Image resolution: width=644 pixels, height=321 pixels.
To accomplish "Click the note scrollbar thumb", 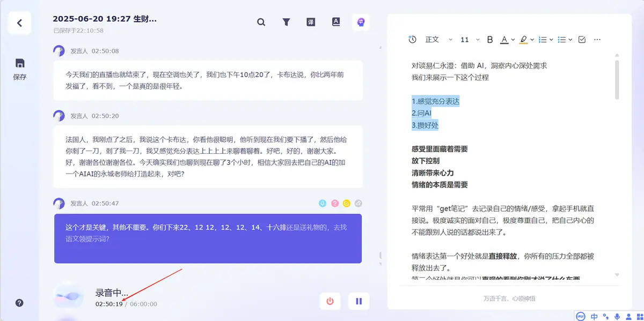I will [617, 79].
